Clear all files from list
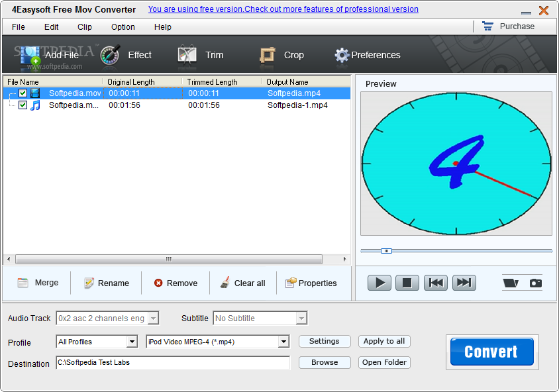Image resolution: width=559 pixels, height=392 pixels. (243, 283)
